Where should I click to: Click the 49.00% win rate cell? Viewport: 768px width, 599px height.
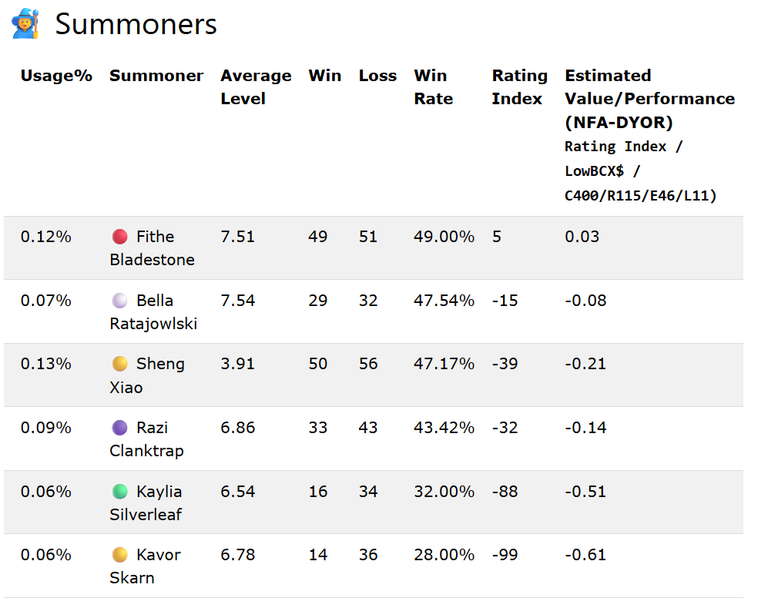coord(444,237)
